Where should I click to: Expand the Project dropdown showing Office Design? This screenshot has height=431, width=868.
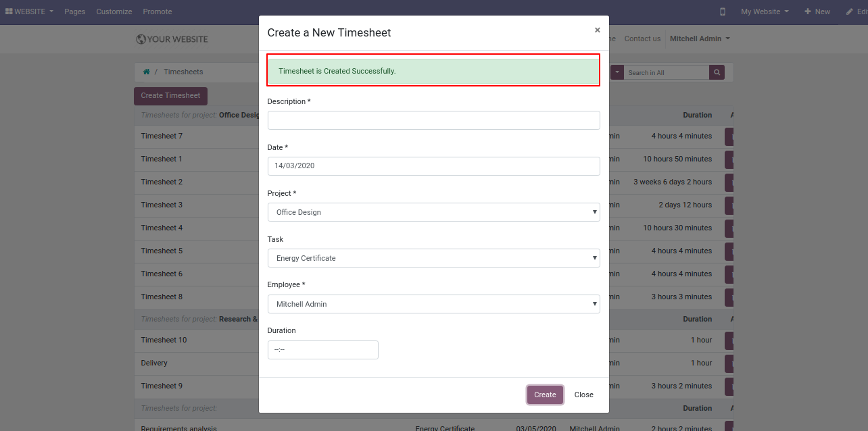coord(434,212)
